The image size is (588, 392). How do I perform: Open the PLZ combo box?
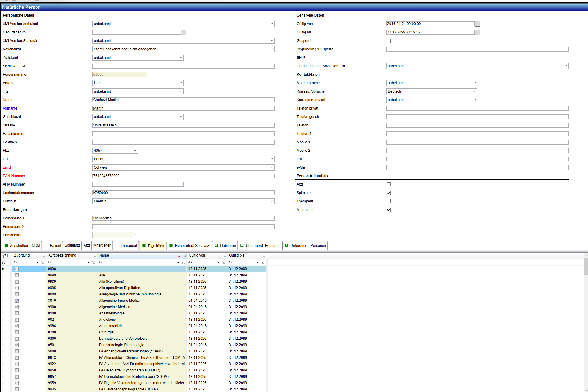click(x=135, y=151)
